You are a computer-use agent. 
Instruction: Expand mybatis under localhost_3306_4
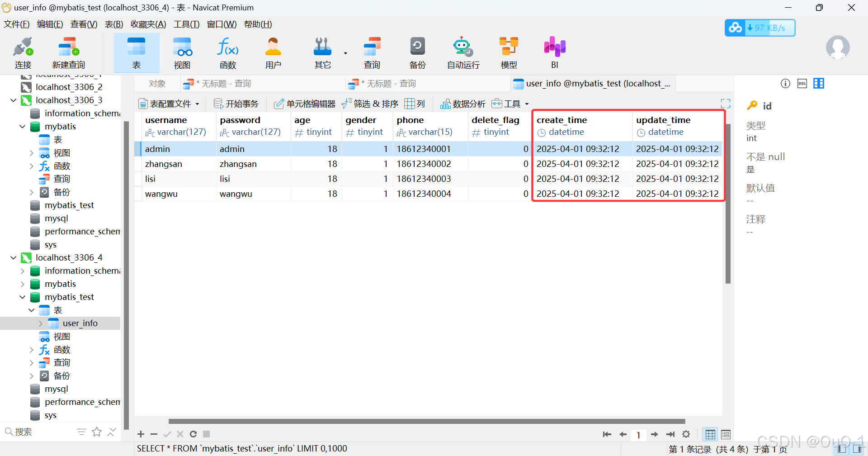(x=23, y=284)
